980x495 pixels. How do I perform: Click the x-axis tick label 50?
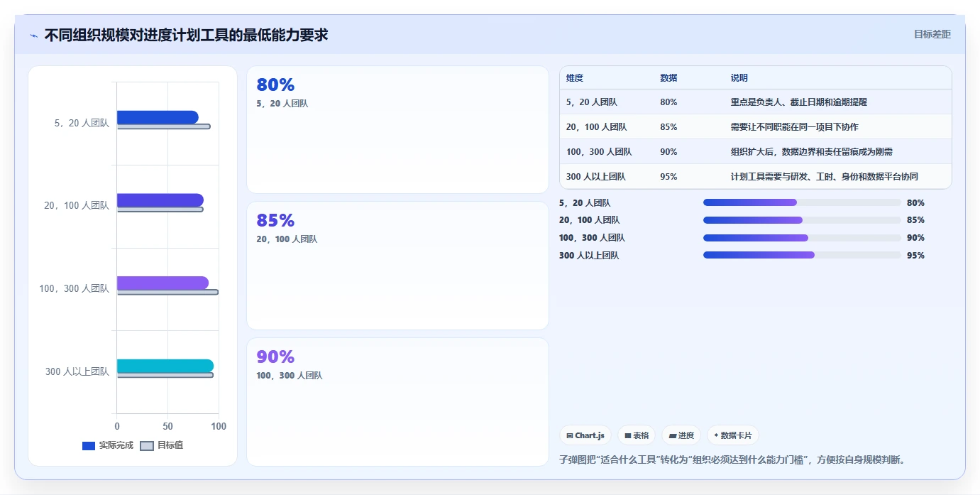(x=168, y=426)
